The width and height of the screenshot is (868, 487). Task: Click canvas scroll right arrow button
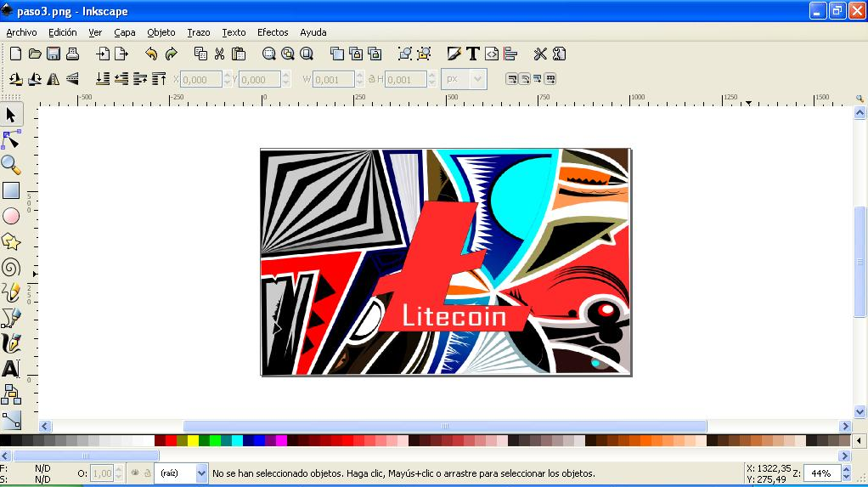[x=845, y=426]
